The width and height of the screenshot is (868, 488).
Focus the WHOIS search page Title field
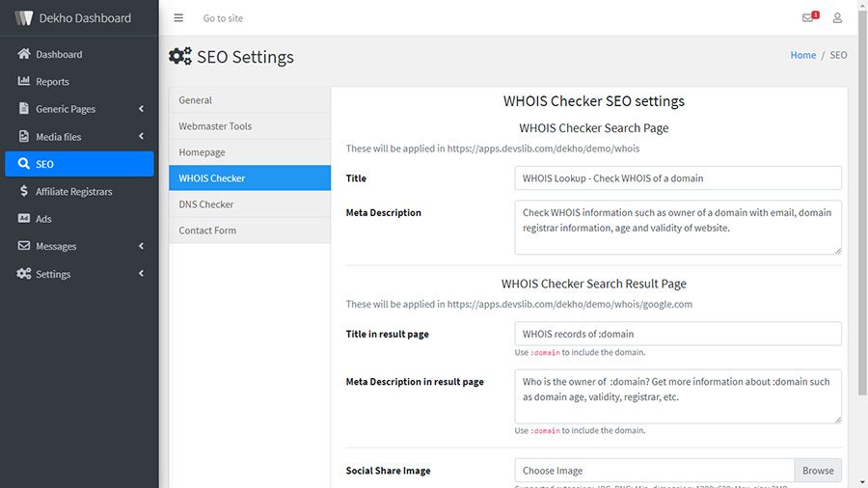[678, 178]
